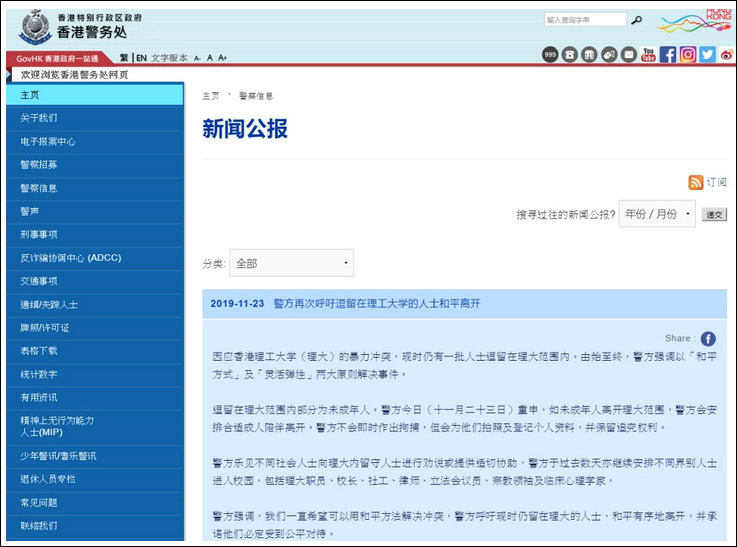The width and height of the screenshot is (737, 547).
Task: Click the orange RSS feed icon
Action: pos(696,182)
